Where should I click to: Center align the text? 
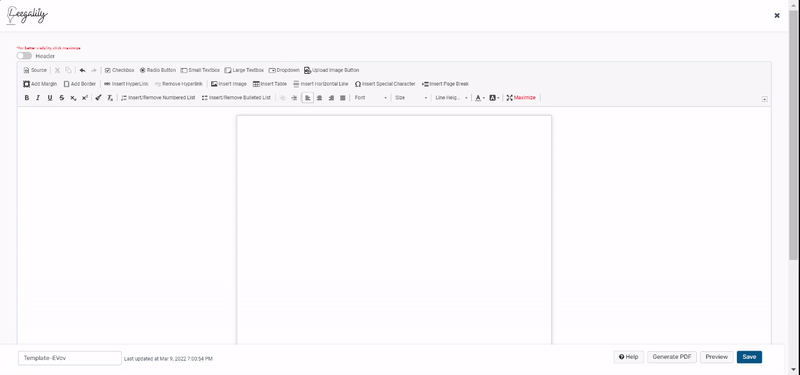pyautogui.click(x=319, y=97)
